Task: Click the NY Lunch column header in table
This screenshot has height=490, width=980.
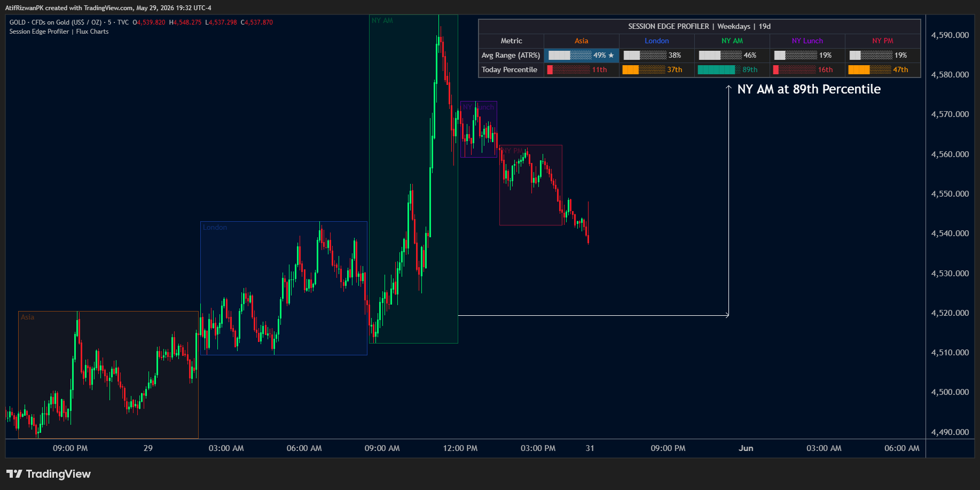Action: [x=807, y=41]
